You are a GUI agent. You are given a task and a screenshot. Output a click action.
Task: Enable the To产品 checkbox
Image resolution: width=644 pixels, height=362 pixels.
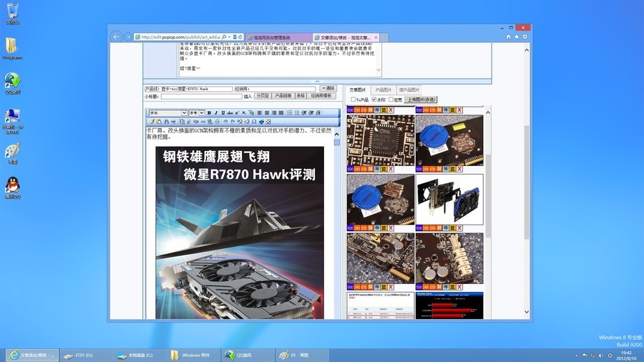[x=353, y=99]
